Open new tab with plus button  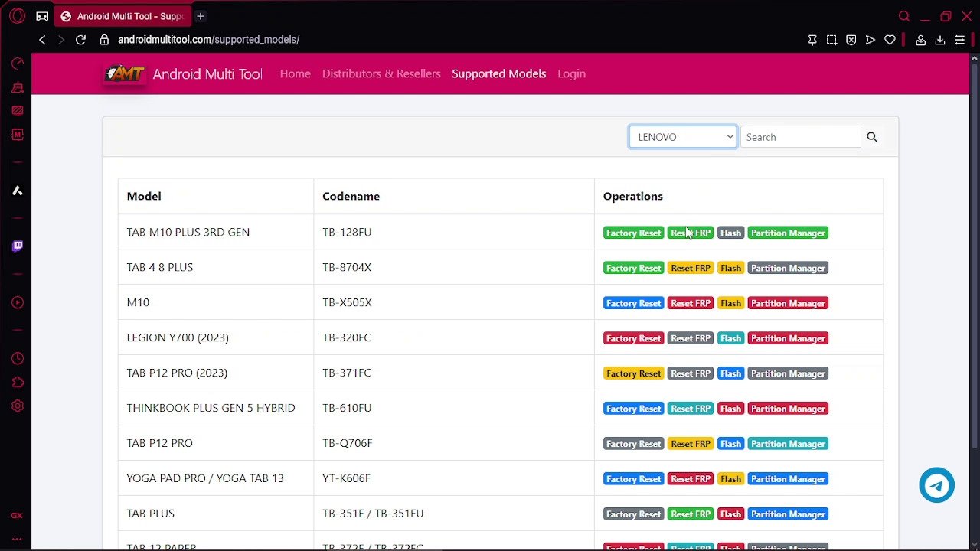(x=201, y=16)
